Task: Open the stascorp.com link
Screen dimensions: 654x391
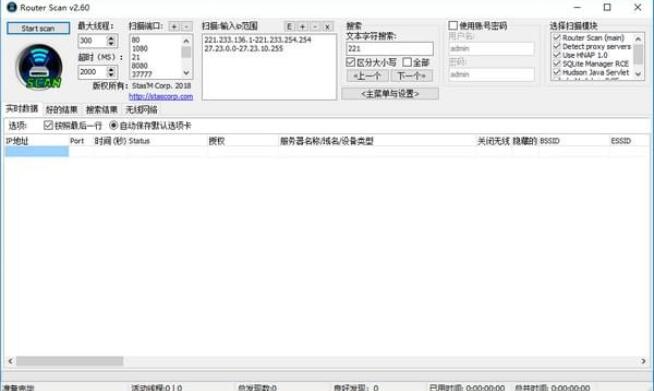Action: [x=161, y=96]
